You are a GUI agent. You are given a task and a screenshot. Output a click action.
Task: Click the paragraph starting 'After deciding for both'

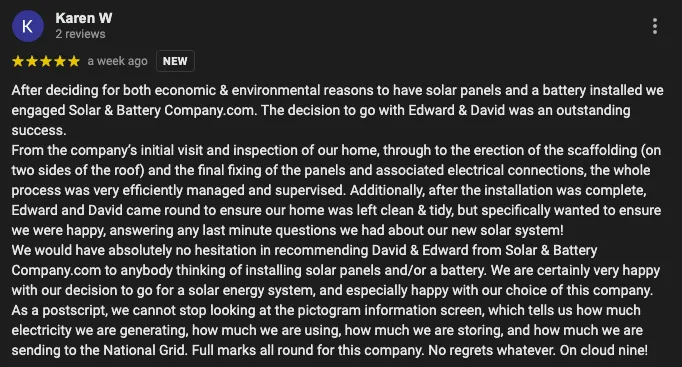(x=338, y=110)
